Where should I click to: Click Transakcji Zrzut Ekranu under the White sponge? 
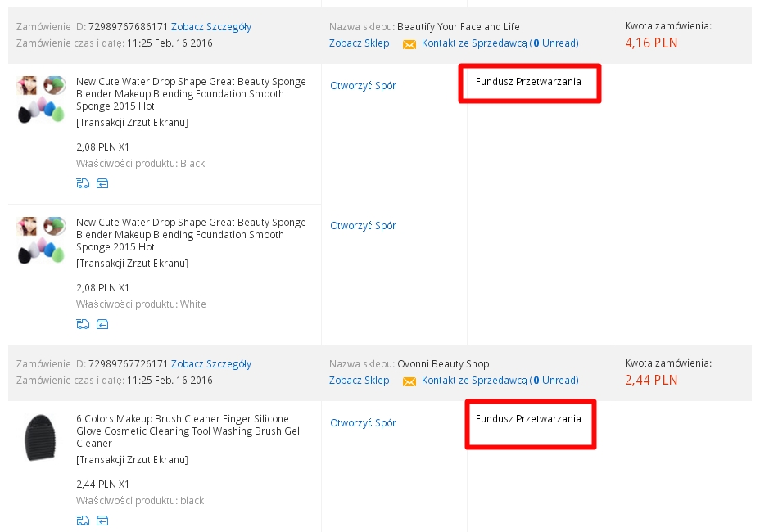(x=132, y=264)
